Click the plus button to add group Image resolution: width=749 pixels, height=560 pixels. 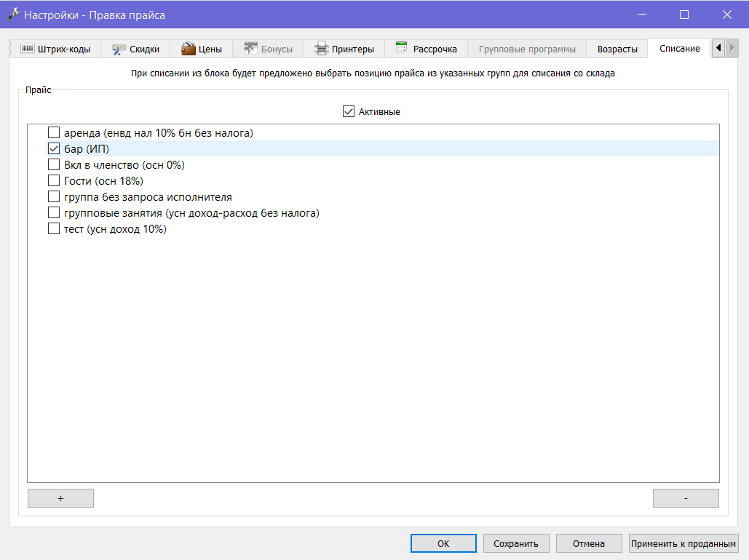coord(60,498)
